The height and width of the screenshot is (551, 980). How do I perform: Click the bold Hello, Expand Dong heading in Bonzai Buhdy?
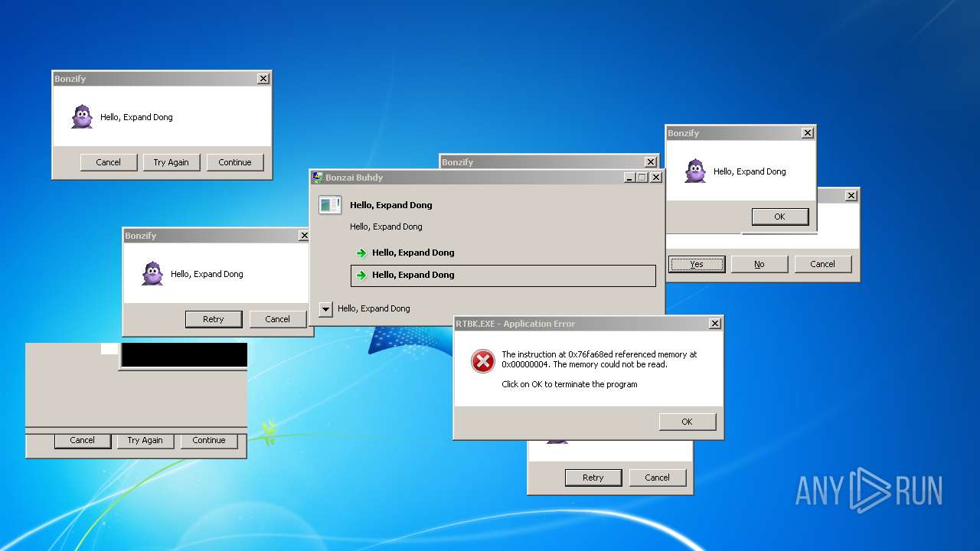pyautogui.click(x=391, y=205)
